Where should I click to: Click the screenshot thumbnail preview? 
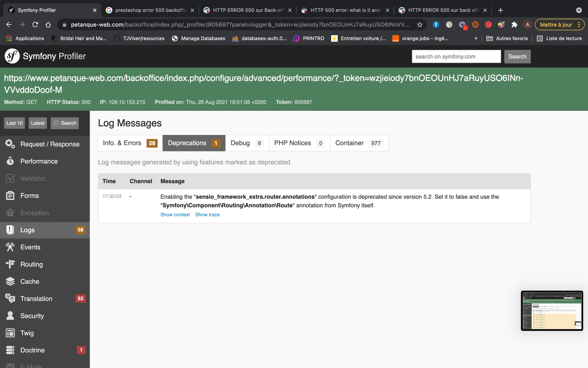tap(552, 310)
